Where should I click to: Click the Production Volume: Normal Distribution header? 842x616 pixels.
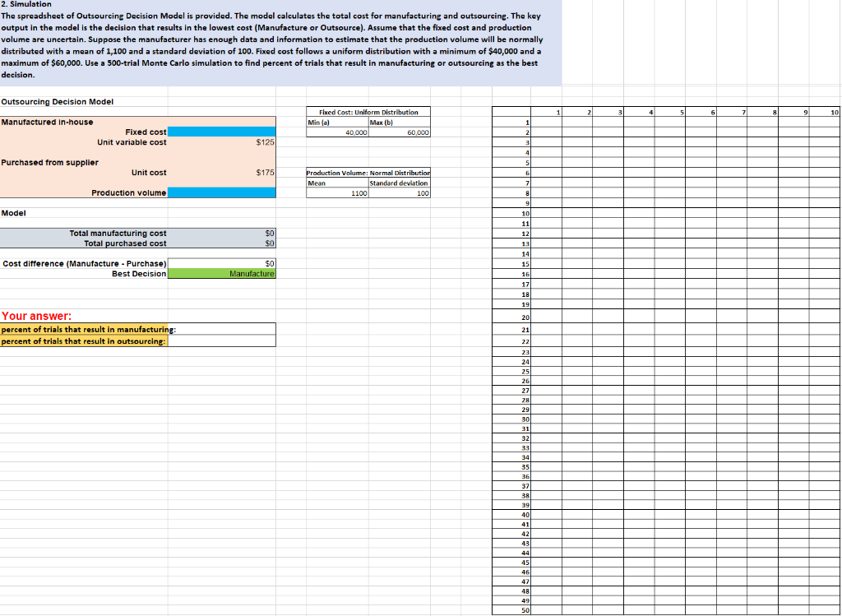pos(368,173)
